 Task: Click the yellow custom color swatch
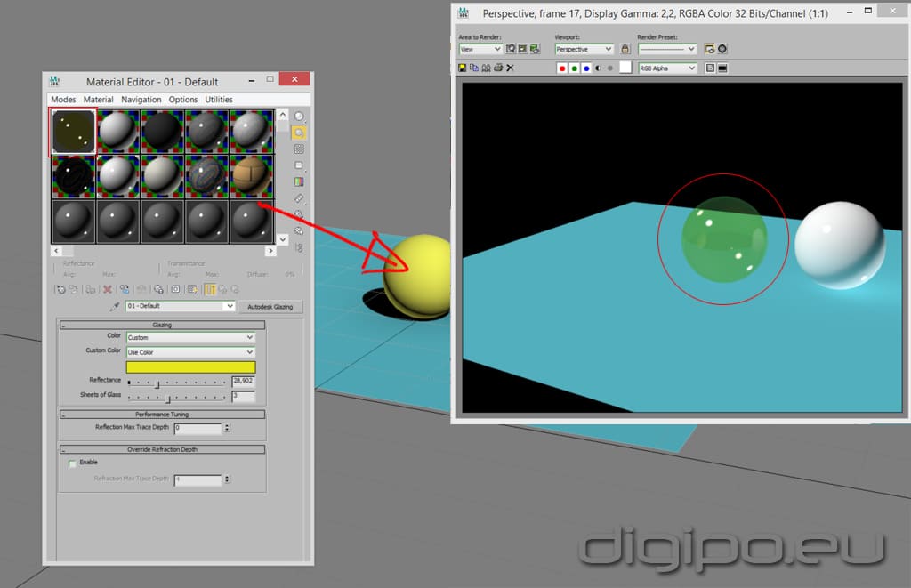coord(190,367)
